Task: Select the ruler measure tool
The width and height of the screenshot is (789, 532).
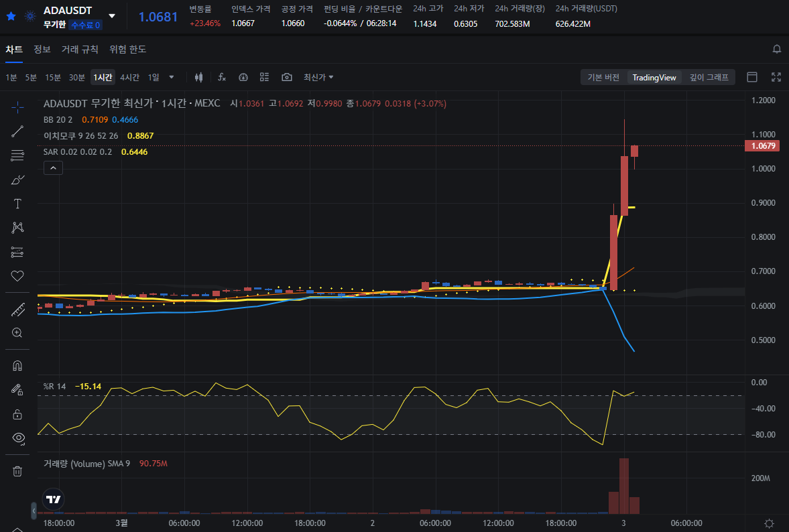Action: (x=17, y=310)
